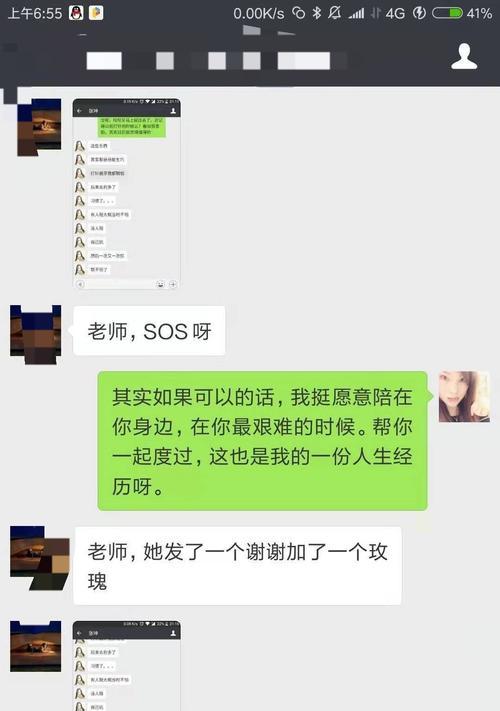The image size is (500, 711).
Task: Tap the yellow app notification icon
Action: (96, 13)
